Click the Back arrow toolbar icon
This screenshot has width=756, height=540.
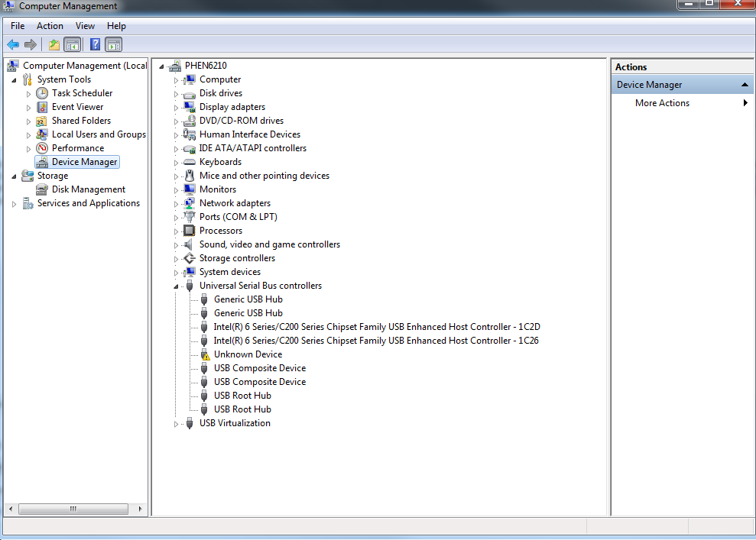click(13, 45)
